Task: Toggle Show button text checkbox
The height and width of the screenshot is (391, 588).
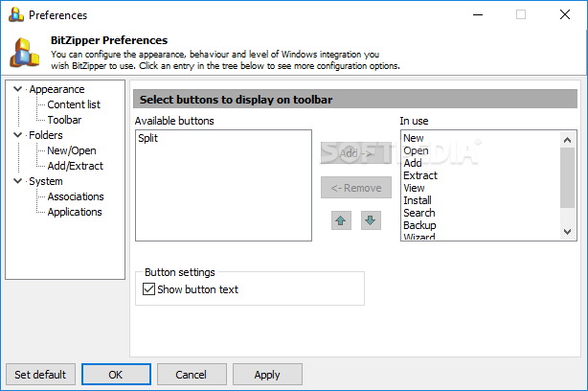Action: (x=148, y=289)
